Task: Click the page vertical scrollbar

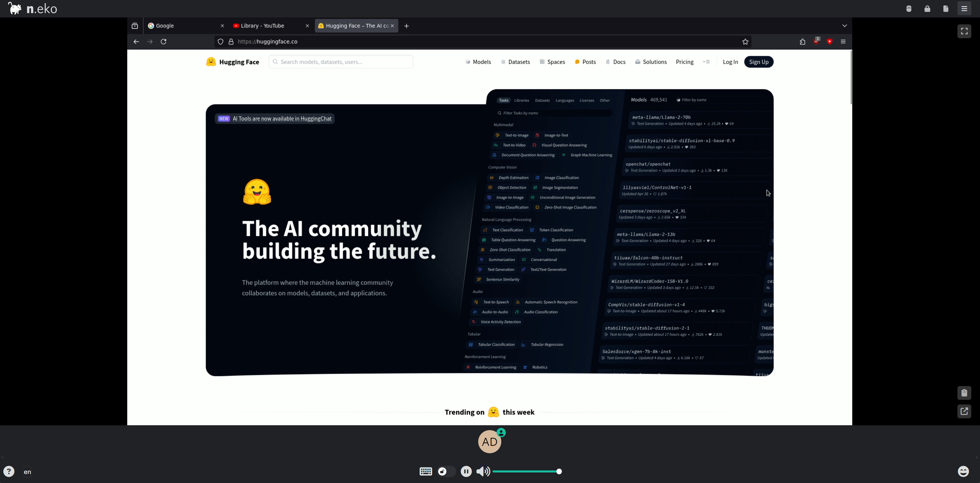Action: click(851, 78)
